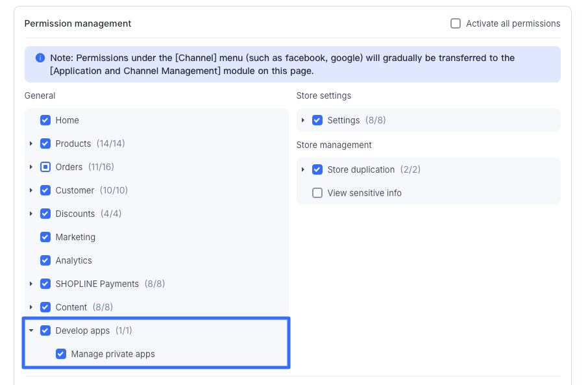This screenshot has width=588, height=385.
Task: Expand the Settings permission group
Action: (303, 120)
